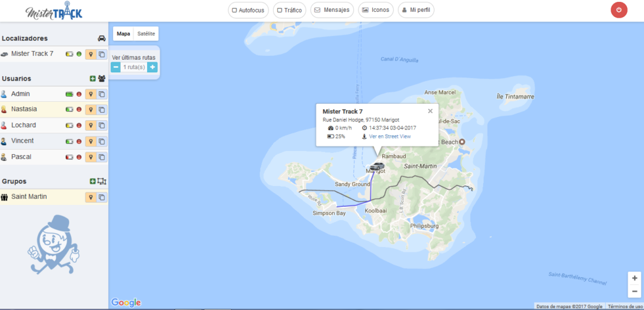Select the Pascal user name
The image size is (644, 310).
(21, 157)
